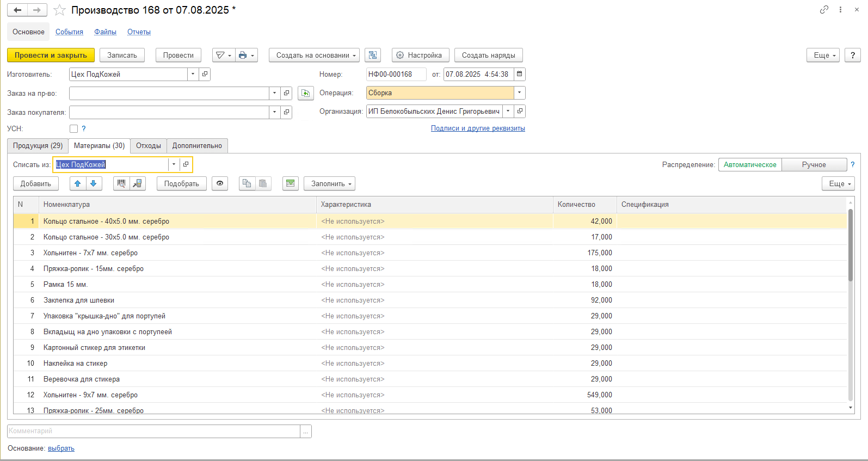Open the Создать на основании dropdown
This screenshot has width=868, height=461.
click(x=314, y=55)
